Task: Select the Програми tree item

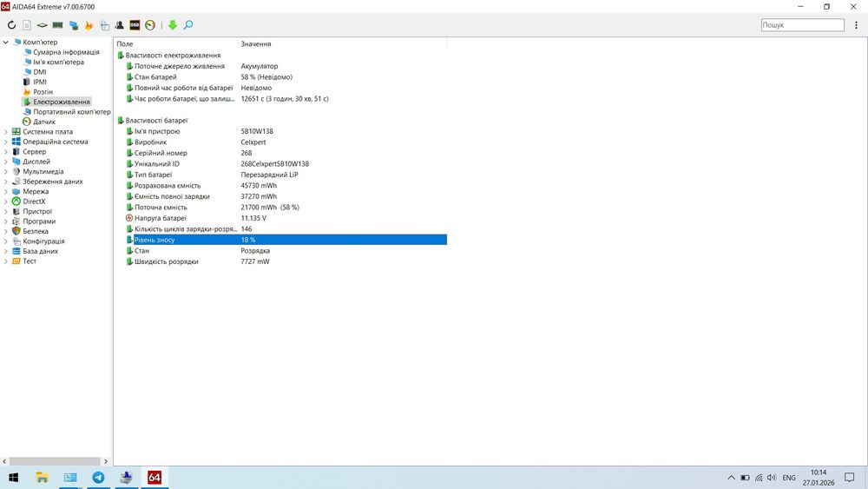Action: 39,221
